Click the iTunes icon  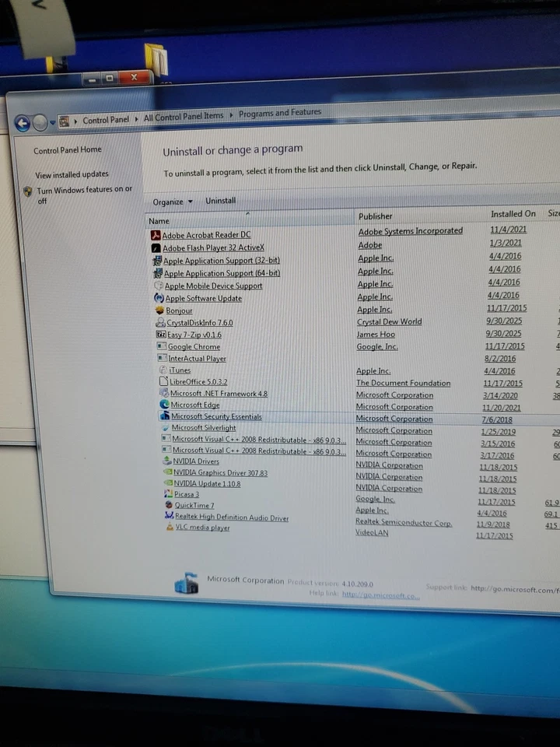point(163,370)
